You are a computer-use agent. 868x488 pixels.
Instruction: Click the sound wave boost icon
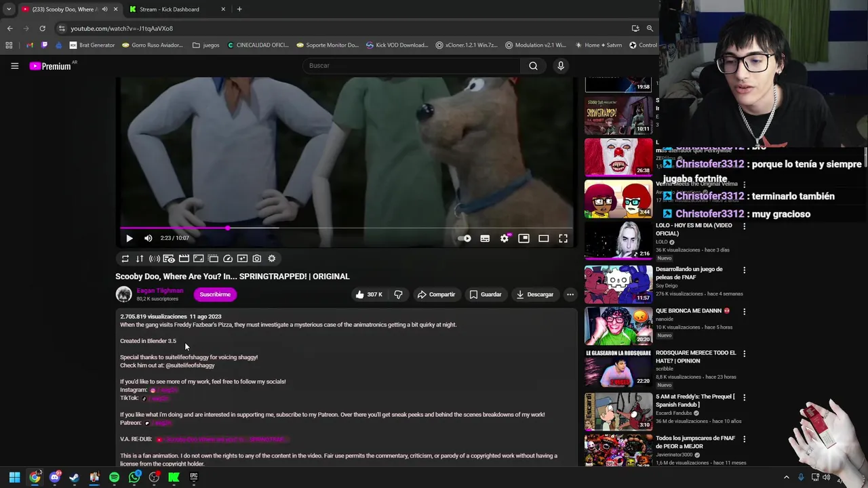[155, 258]
